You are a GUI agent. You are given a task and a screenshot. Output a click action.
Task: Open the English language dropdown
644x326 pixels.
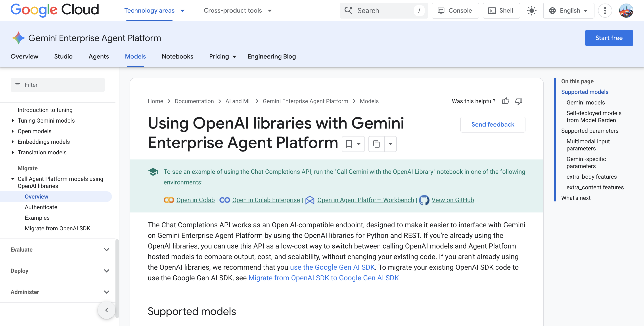click(x=569, y=10)
